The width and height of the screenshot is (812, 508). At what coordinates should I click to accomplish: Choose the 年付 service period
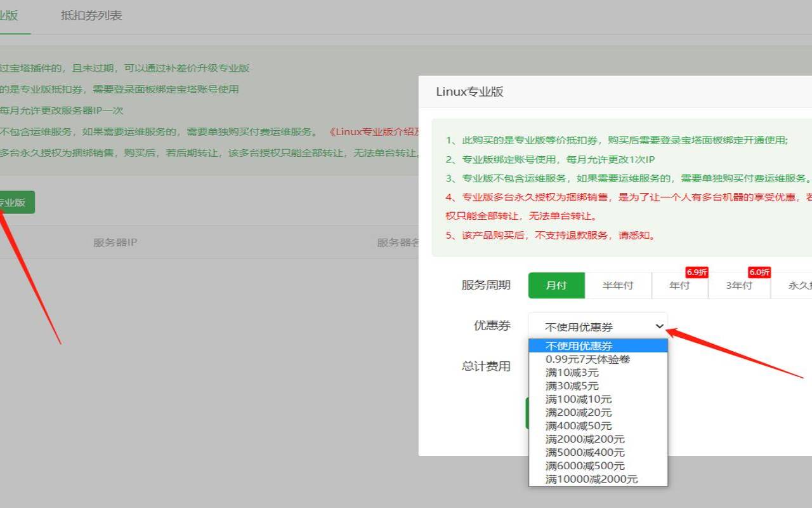[x=679, y=286]
